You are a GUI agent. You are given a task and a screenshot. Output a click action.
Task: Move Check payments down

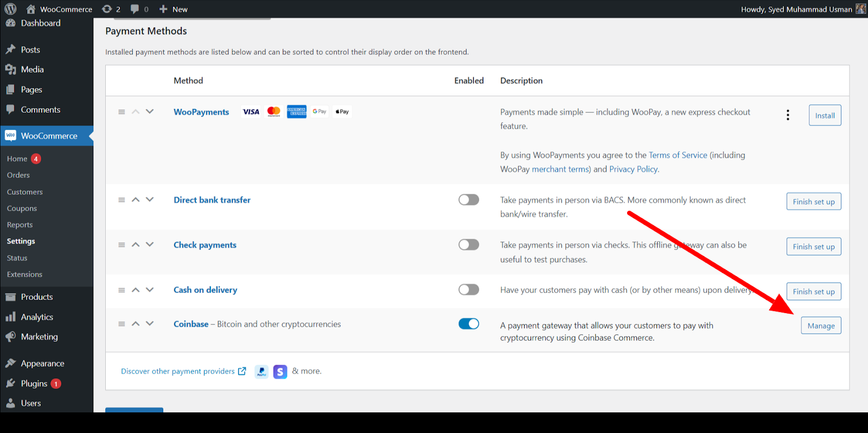coord(150,245)
